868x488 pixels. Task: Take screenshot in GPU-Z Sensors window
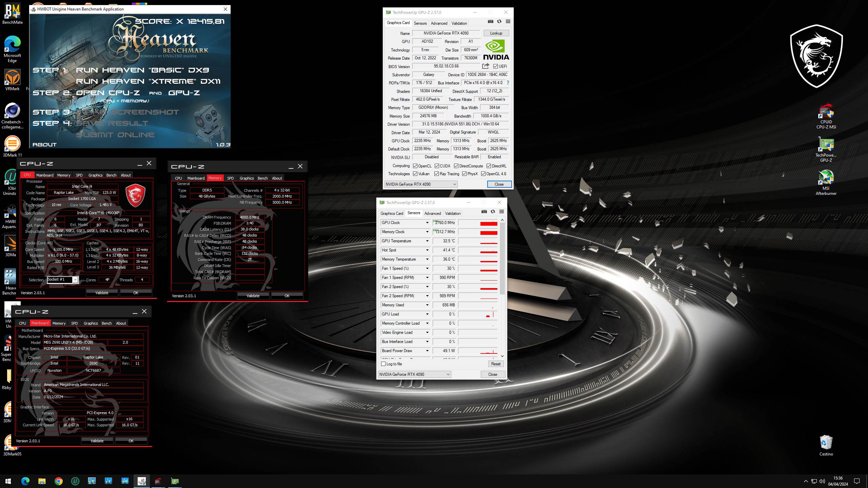(x=484, y=211)
